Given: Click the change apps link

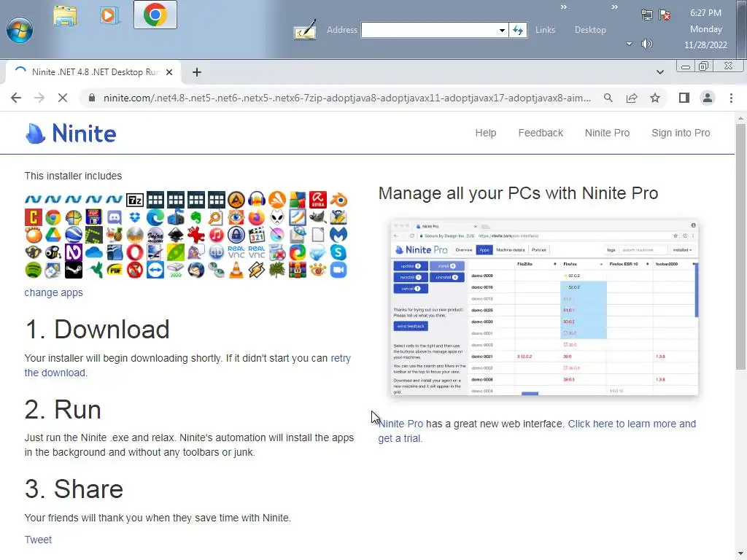Looking at the screenshot, I should (x=53, y=292).
